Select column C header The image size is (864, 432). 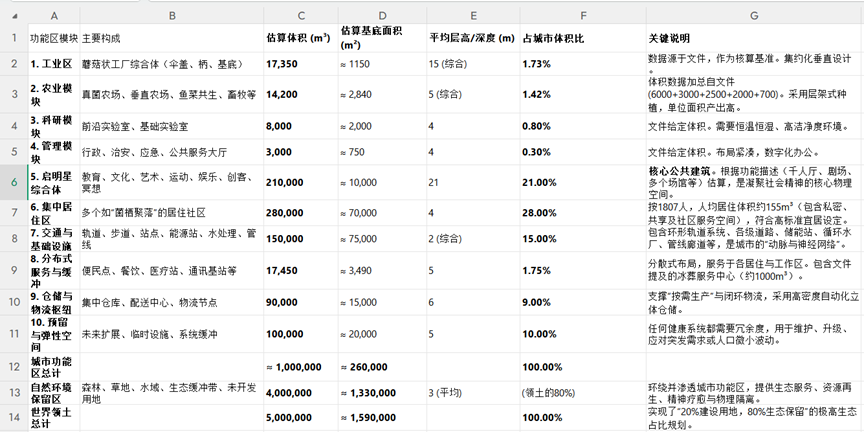(x=300, y=15)
